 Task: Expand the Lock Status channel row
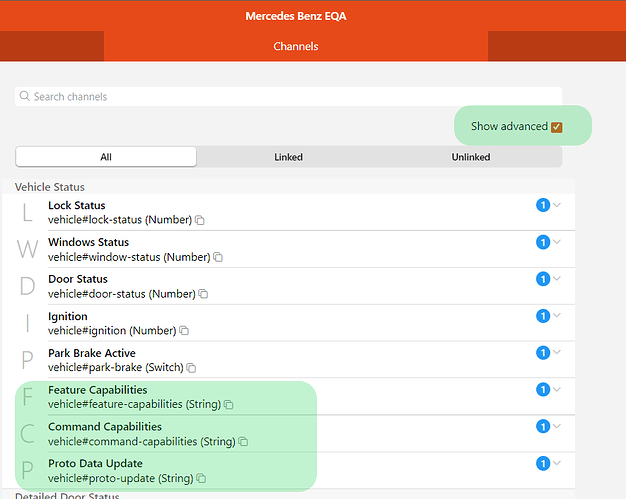(557, 205)
